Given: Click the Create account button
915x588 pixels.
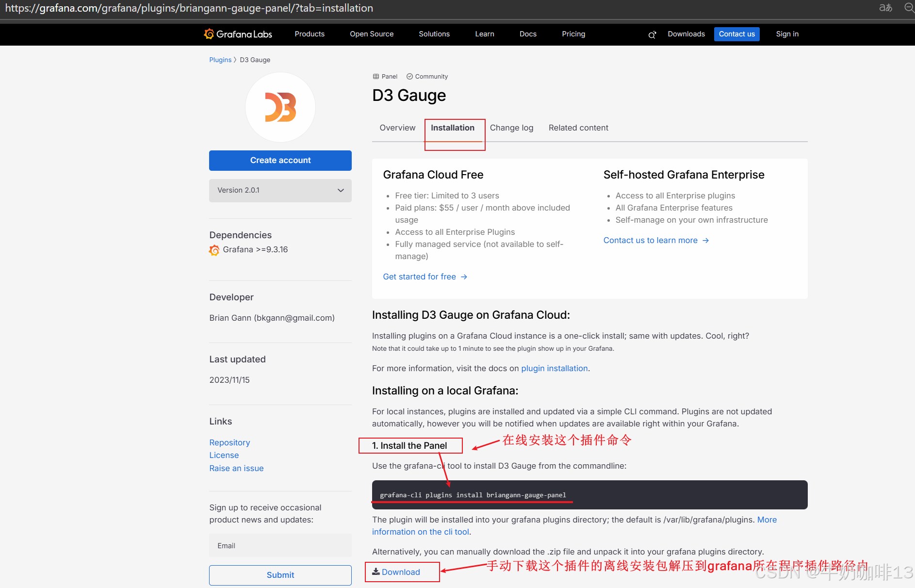Looking at the screenshot, I should (280, 161).
